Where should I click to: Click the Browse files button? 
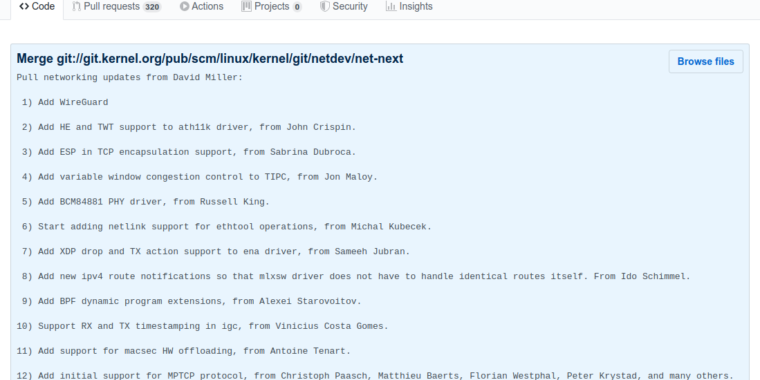coord(706,62)
